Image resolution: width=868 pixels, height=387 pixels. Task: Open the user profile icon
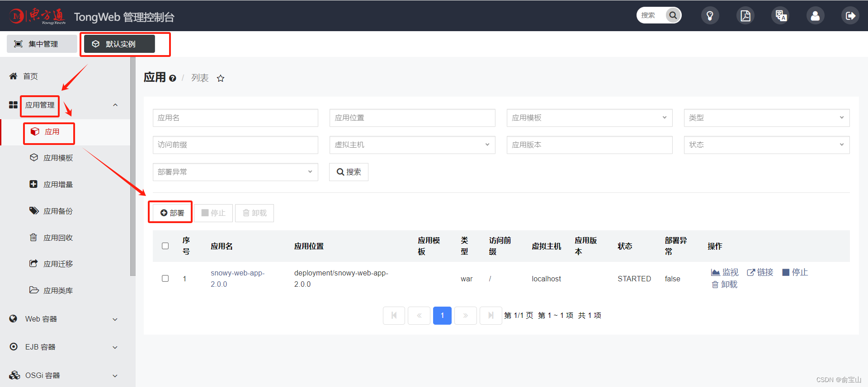815,16
